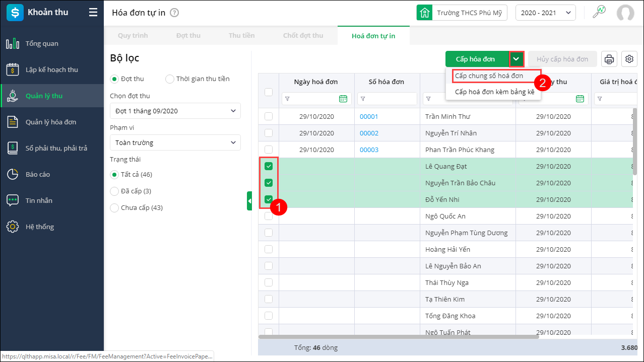Click the Số hóa đơn filter input field
The image size is (644, 362).
click(x=387, y=99)
